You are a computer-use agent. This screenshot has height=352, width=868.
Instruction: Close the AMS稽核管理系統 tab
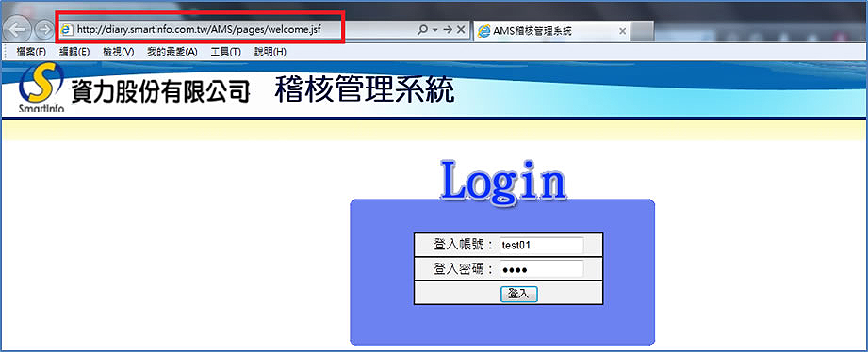point(622,31)
